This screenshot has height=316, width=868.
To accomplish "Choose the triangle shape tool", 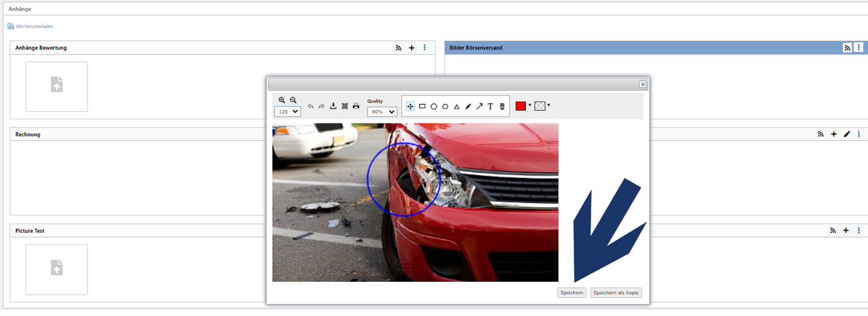I will [x=457, y=106].
